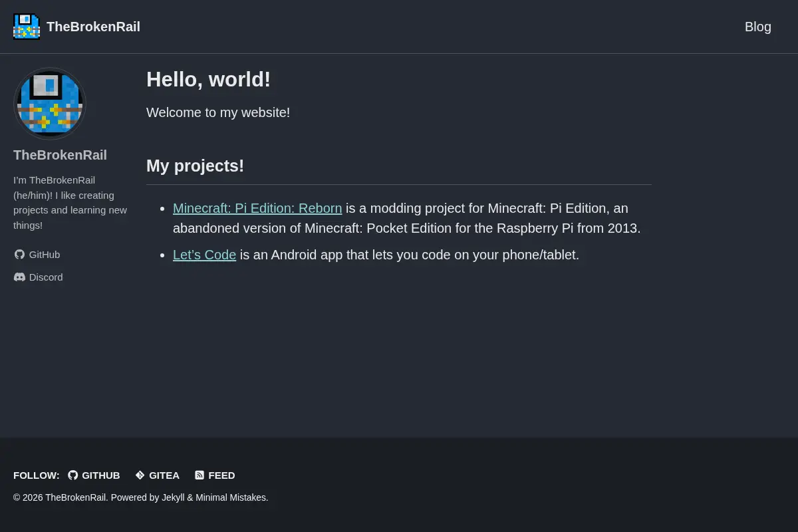Image resolution: width=798 pixels, height=532 pixels.
Task: Visit the Minimal Mistakes footer link
Action: pyautogui.click(x=230, y=497)
